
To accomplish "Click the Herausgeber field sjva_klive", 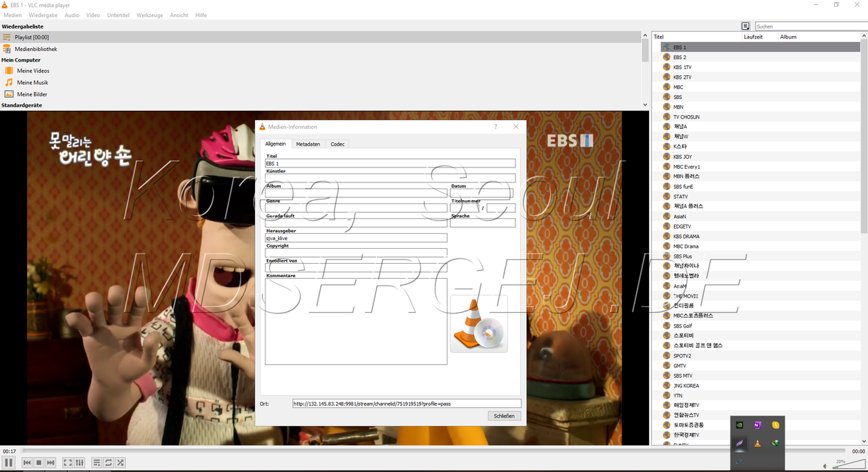I will [x=356, y=238].
